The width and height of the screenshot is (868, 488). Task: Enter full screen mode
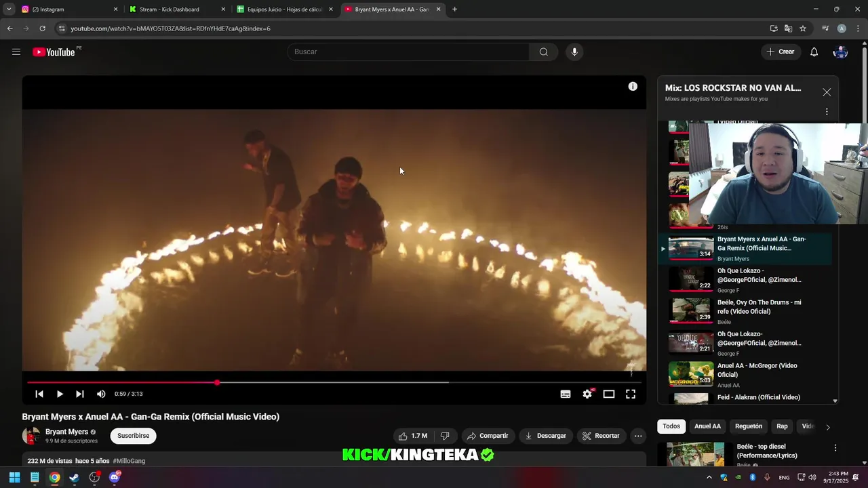631,394
